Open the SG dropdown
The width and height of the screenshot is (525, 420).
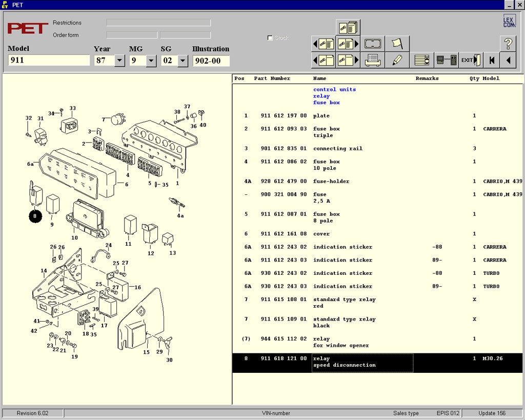183,61
